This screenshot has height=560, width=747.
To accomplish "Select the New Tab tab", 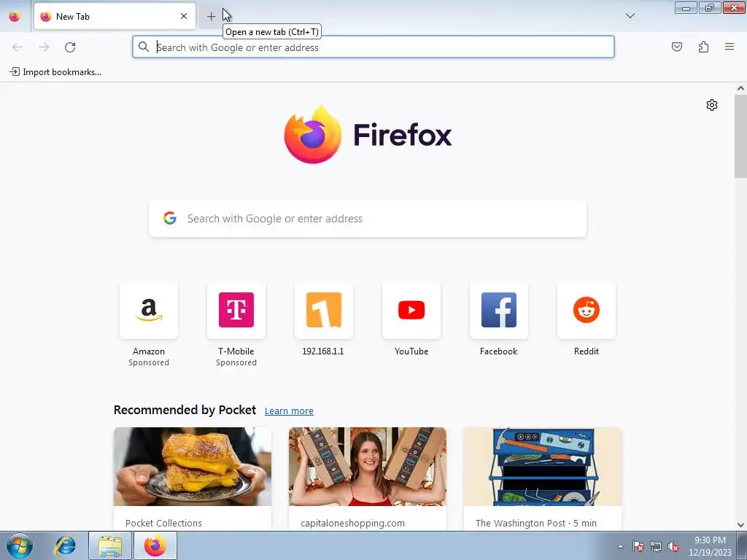I will [x=115, y=16].
